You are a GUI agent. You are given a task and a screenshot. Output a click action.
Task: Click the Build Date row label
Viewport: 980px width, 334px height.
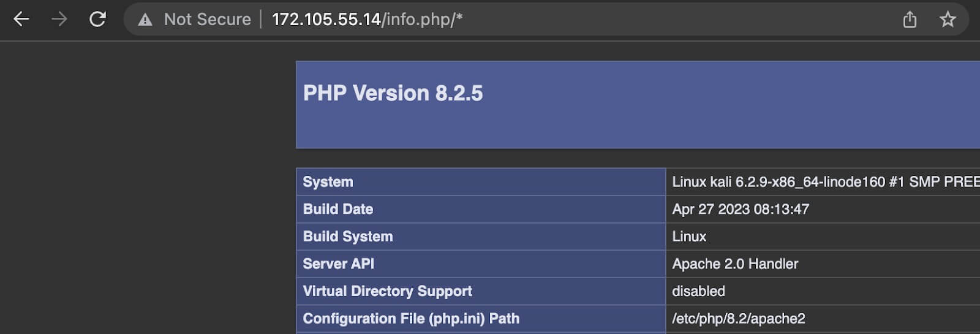337,209
